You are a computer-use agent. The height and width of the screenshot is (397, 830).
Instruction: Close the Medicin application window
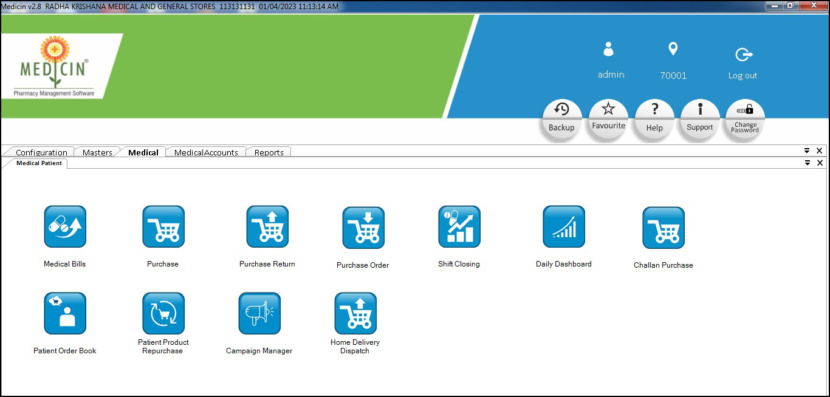[x=814, y=5]
